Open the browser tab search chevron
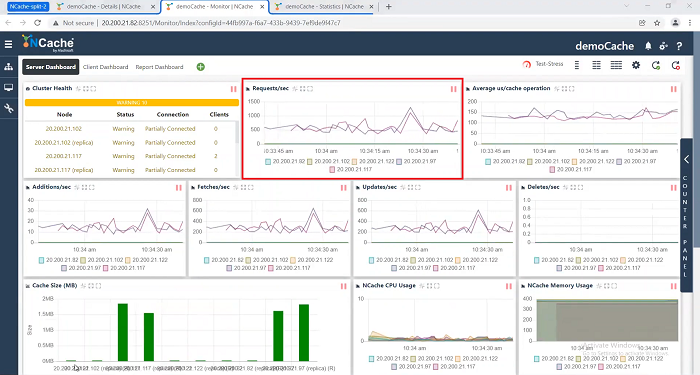Viewport: 700px width, 375px height. pyautogui.click(x=627, y=6)
